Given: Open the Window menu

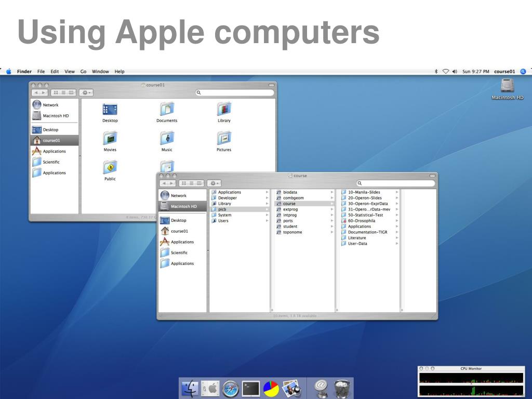Looking at the screenshot, I should coord(100,71).
